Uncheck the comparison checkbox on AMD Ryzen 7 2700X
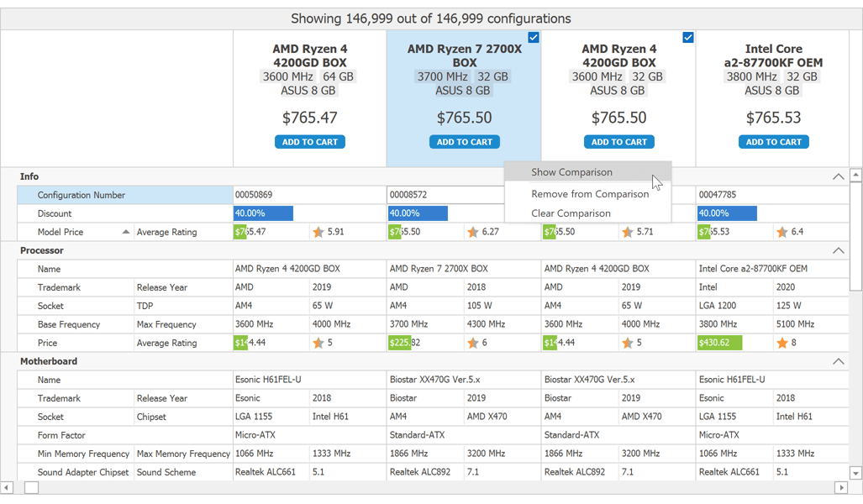Screen dimensions: 863x504 coord(534,37)
